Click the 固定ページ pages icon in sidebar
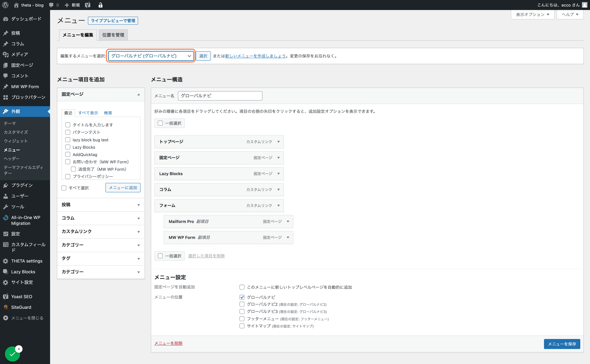 point(5,65)
